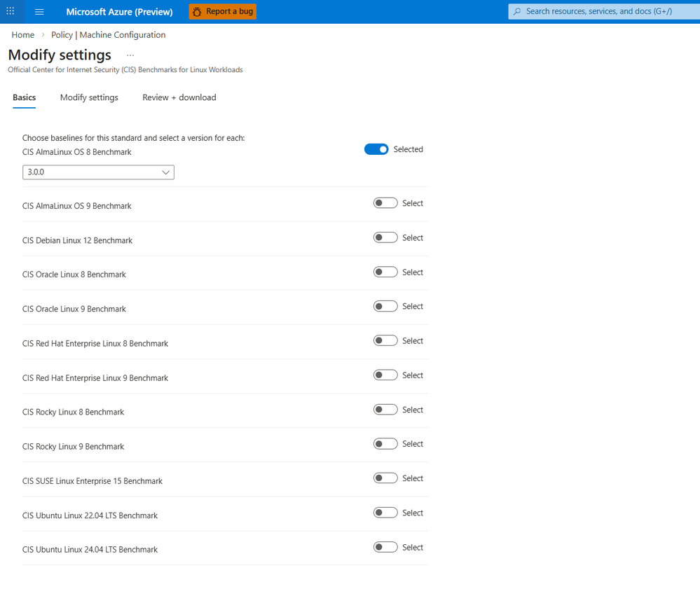Switch to the Modify settings tab
The height and width of the screenshot is (596, 700).
point(89,97)
